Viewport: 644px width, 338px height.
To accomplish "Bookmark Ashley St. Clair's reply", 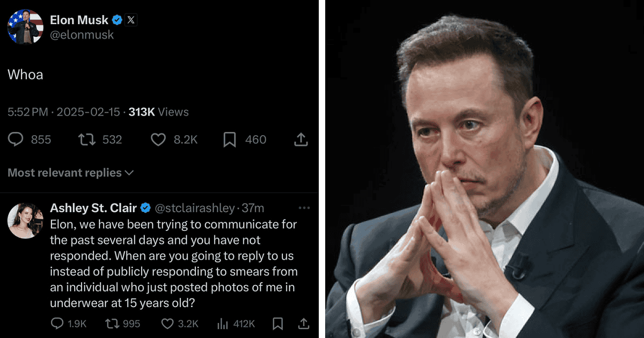I will click(278, 324).
